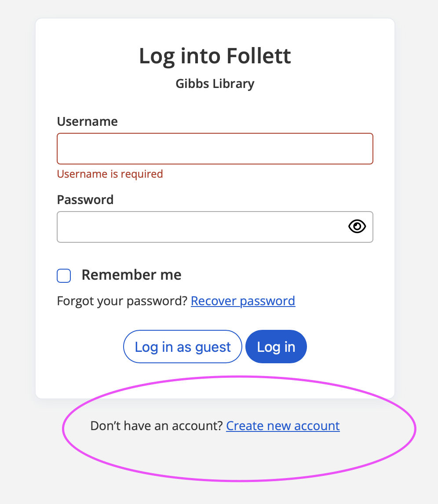Tick the Remember me checkbox
The width and height of the screenshot is (438, 504).
(x=64, y=276)
